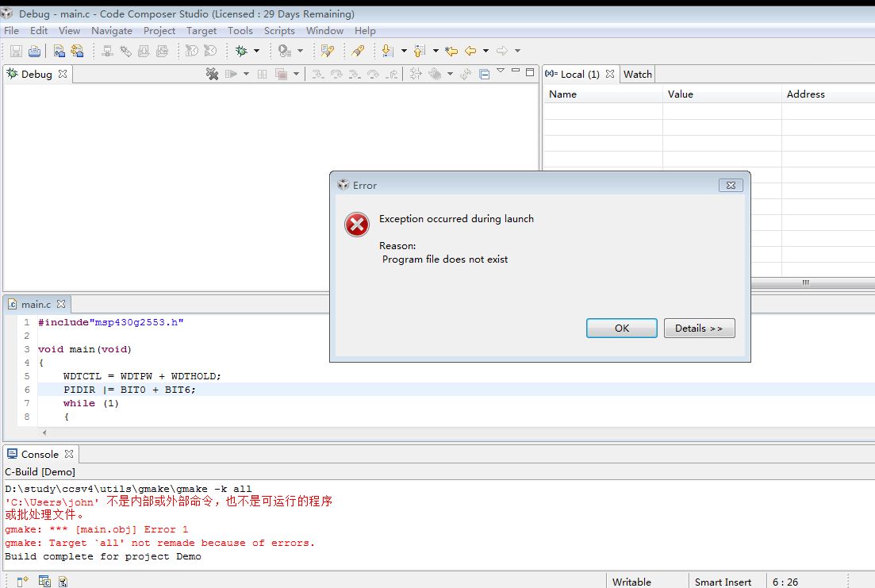Collapse all entries in the Debug view

[x=485, y=74]
